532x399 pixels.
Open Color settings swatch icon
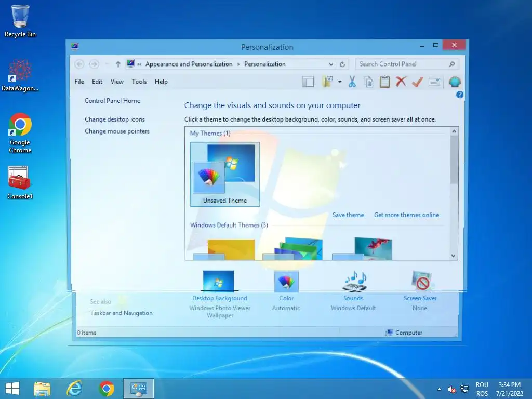(286, 282)
